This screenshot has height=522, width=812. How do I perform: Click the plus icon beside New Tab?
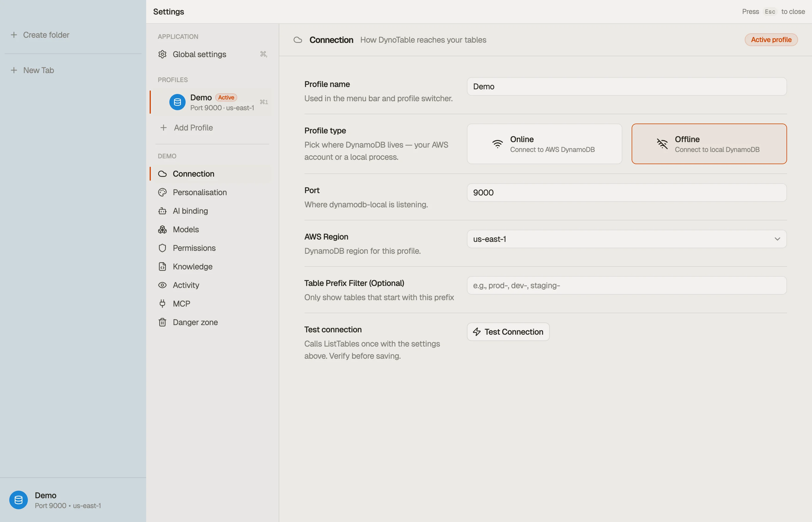point(14,70)
